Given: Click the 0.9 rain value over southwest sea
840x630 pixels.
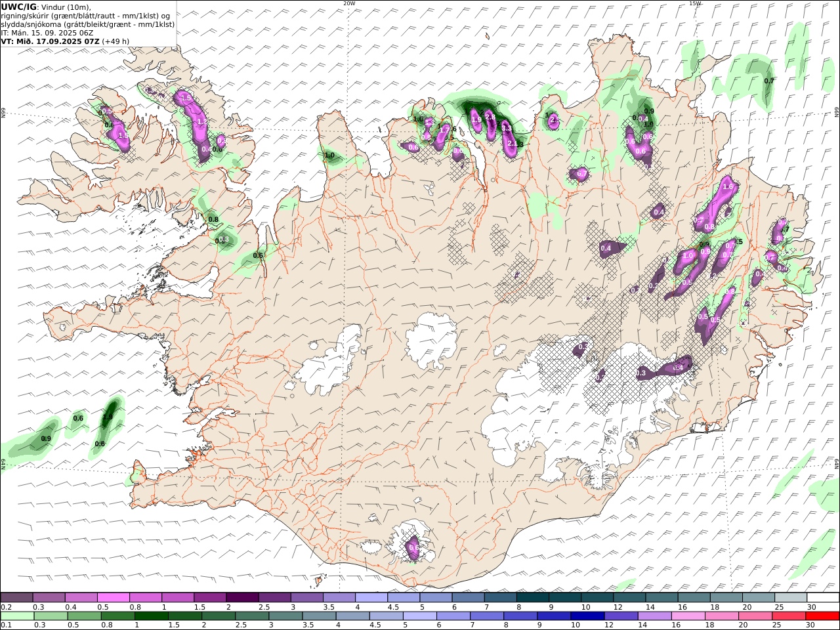Looking at the screenshot, I should [46, 438].
